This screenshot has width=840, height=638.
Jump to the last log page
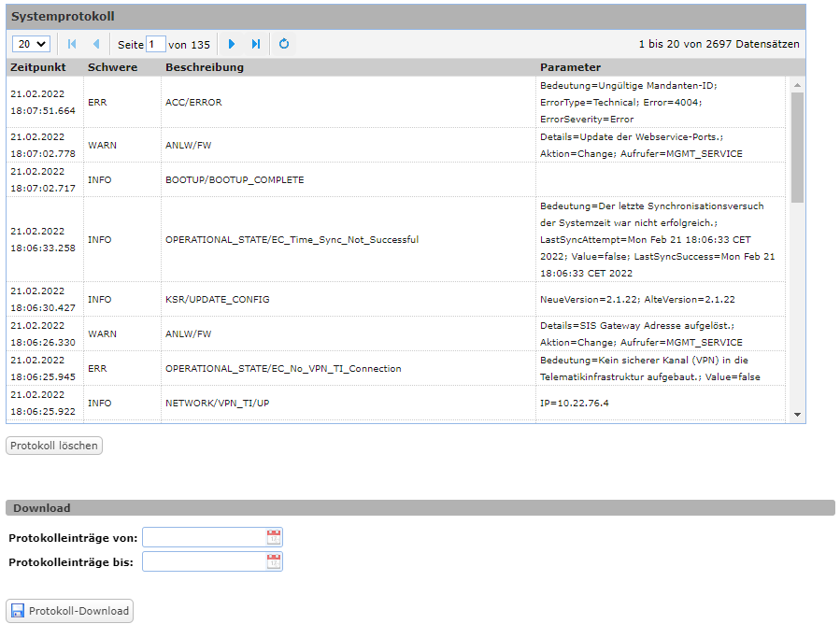click(256, 44)
